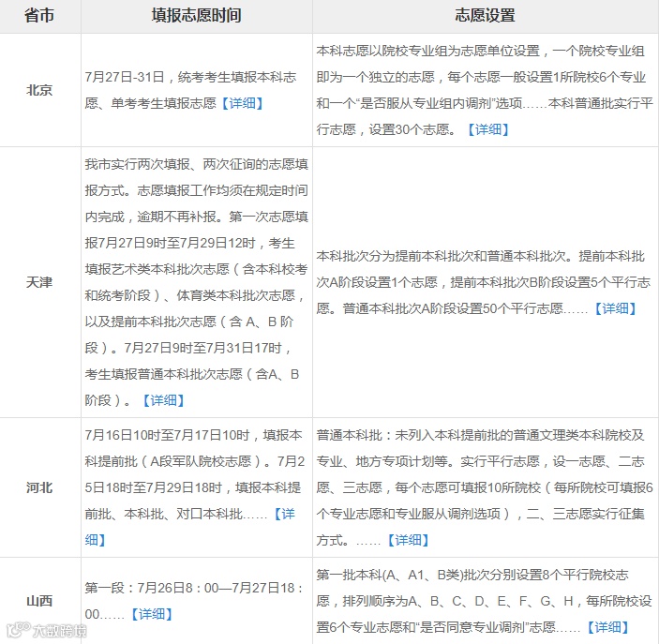The image size is (659, 644).
Task: Select the 山西 province cell
Action: (x=39, y=601)
